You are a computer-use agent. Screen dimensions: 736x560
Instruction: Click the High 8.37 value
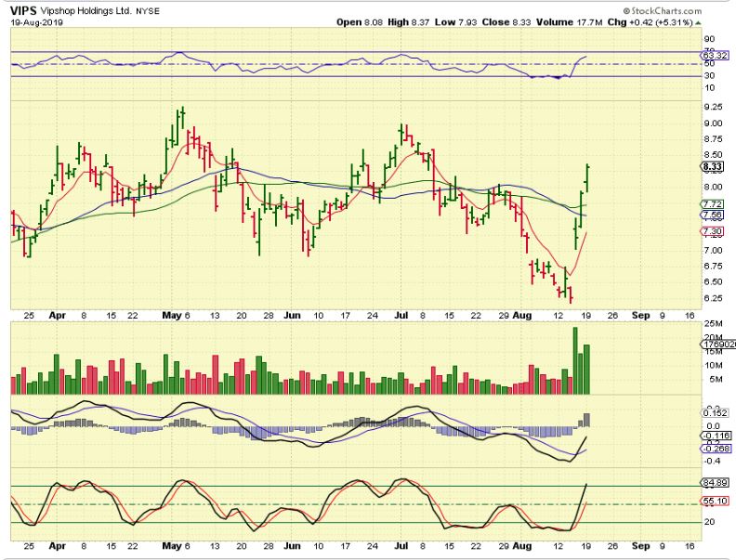(408, 22)
